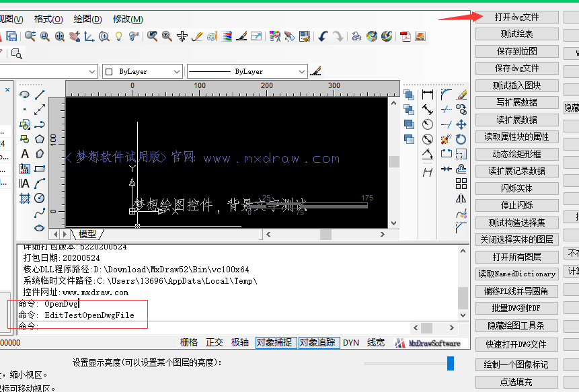The image size is (579, 392).
Task: Click the 打开dwg文件 button
Action: (x=516, y=16)
